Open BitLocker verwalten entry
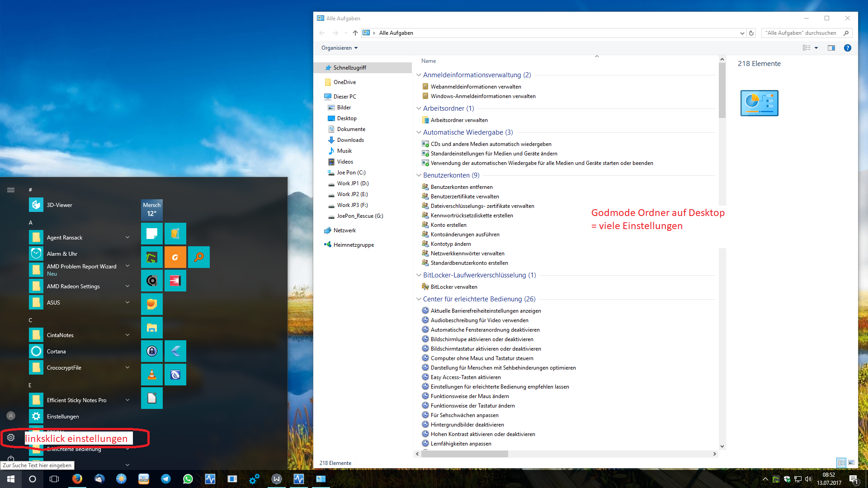Image resolution: width=868 pixels, height=488 pixels. (x=453, y=287)
